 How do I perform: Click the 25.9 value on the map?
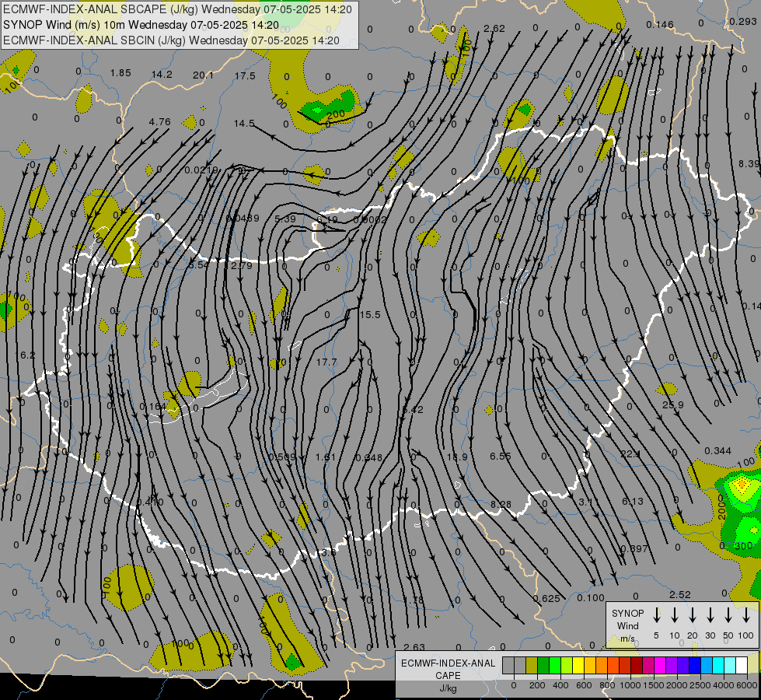pos(673,404)
